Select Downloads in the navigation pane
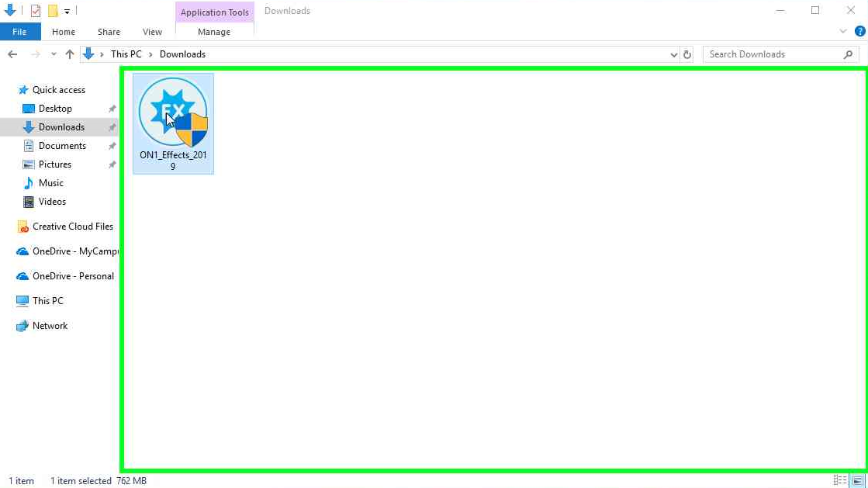Viewport: 868px width, 488px height. point(61,126)
